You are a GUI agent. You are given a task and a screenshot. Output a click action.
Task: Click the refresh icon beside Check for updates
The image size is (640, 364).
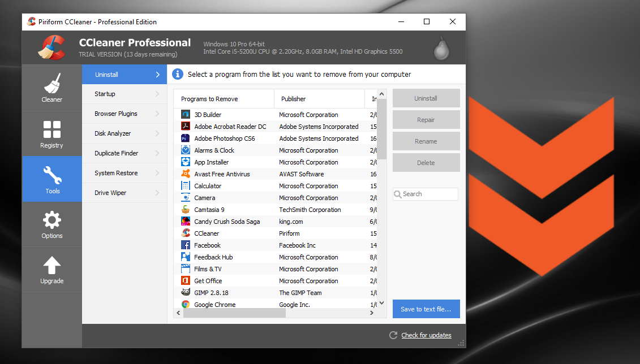tap(393, 335)
